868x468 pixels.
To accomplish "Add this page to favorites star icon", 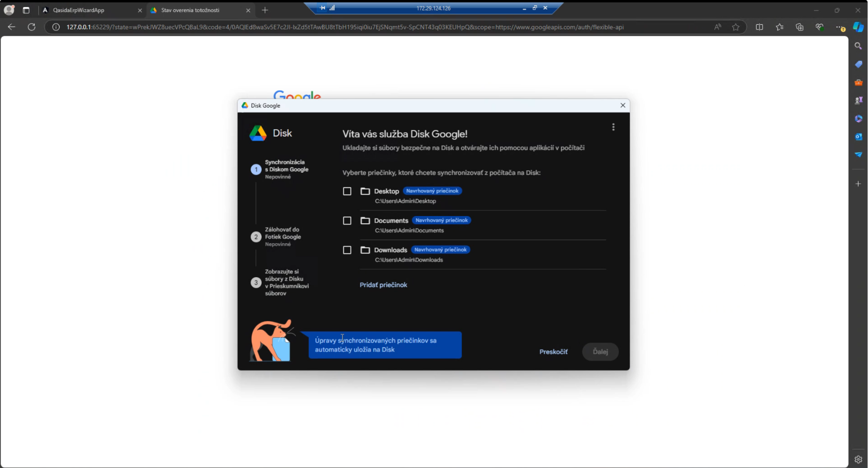I will [736, 27].
